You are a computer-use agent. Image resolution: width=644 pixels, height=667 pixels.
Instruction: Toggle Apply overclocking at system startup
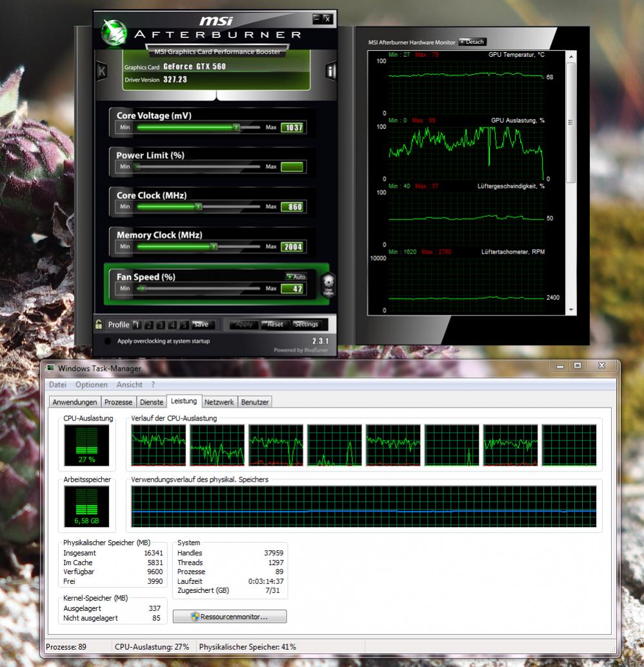pos(108,341)
